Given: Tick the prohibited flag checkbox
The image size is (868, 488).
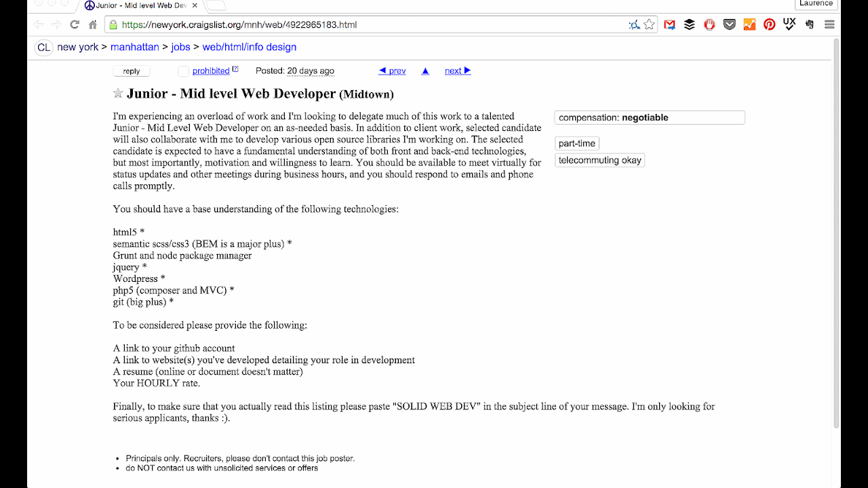Looking at the screenshot, I should click(x=183, y=71).
